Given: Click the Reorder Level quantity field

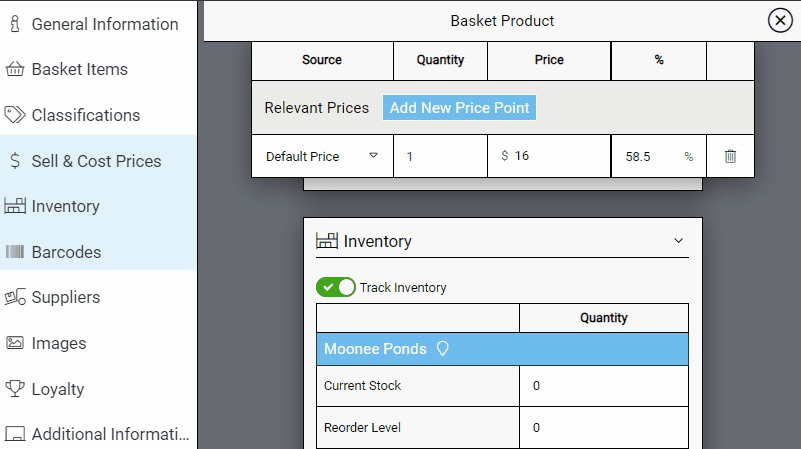Looking at the screenshot, I should pos(603,428).
